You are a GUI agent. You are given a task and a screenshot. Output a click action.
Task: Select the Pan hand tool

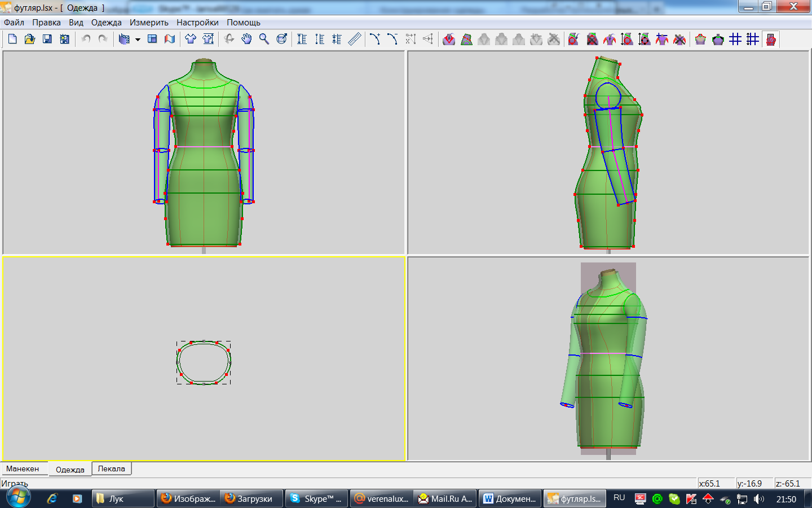[246, 39]
